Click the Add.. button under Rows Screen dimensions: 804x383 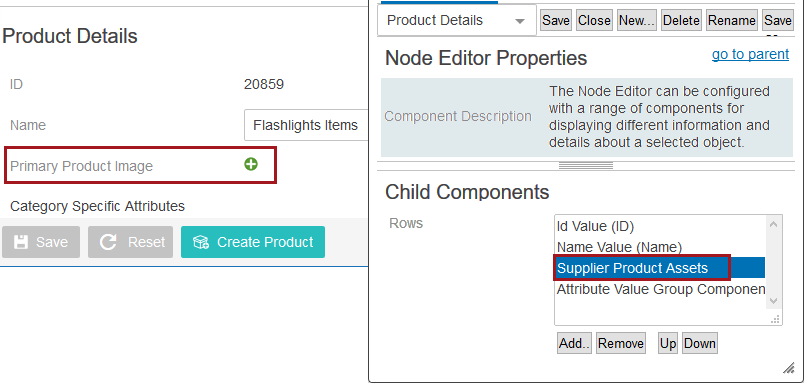click(x=574, y=343)
